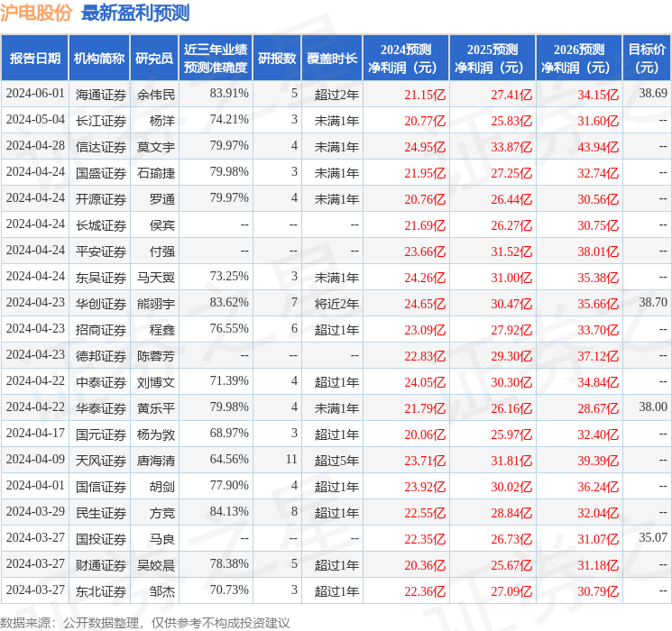Image resolution: width=672 pixels, height=631 pixels.
Task: Click accuracy value 71.39%
Action: pyautogui.click(x=229, y=380)
